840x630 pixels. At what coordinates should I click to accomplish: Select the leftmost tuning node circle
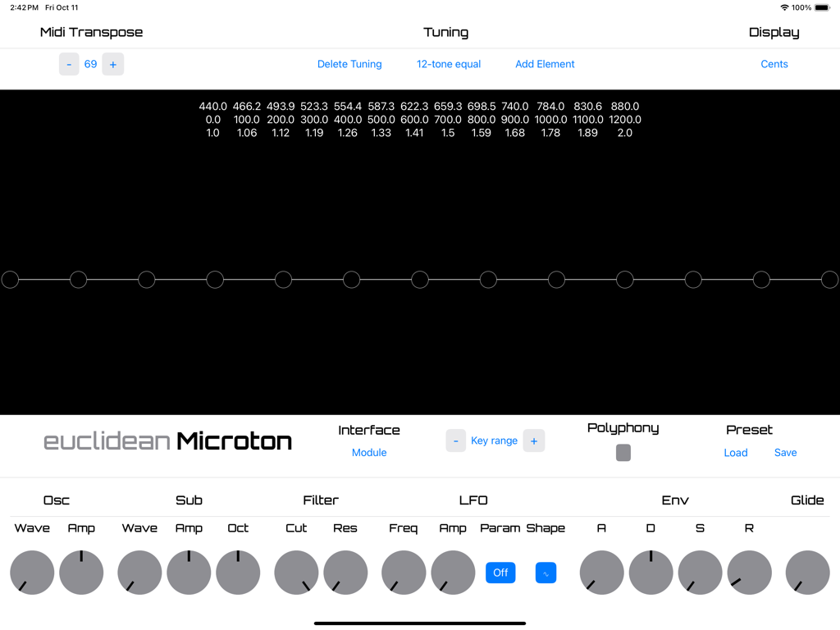pyautogui.click(x=11, y=280)
